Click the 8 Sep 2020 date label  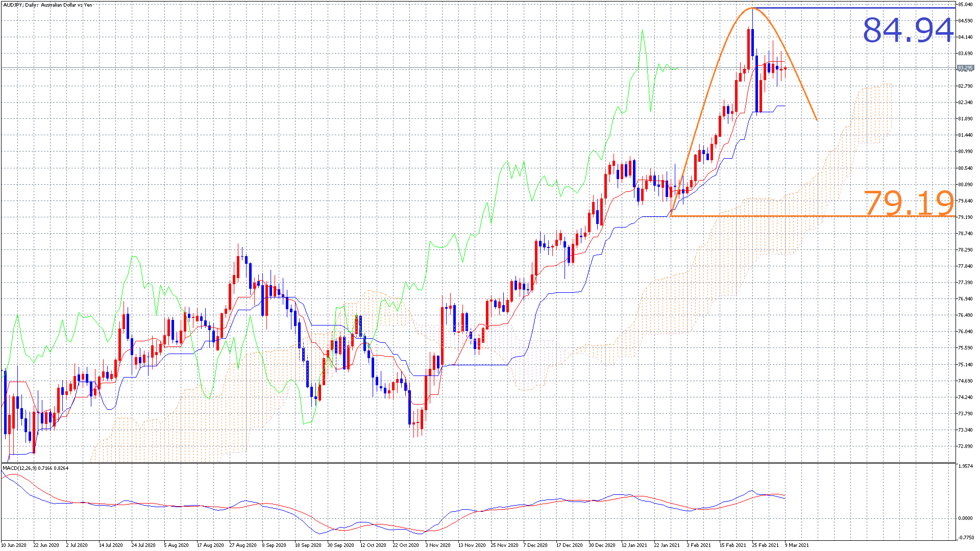(275, 545)
